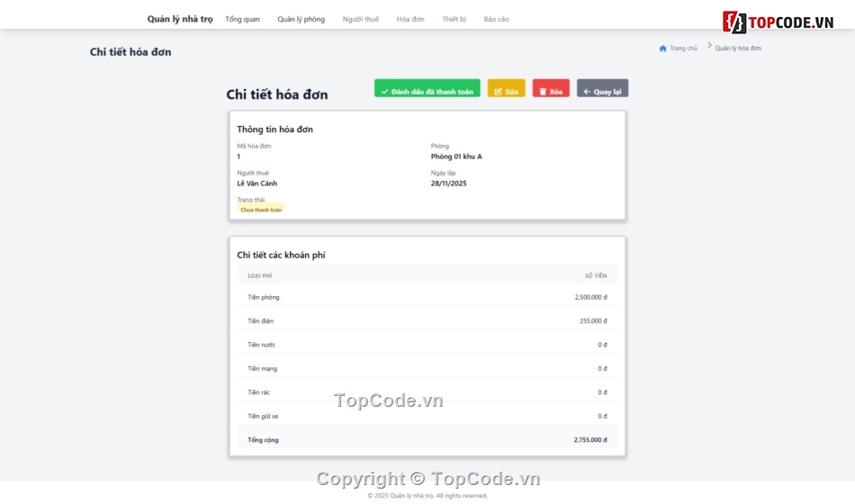Screen dimensions: 855x504
Task: Click the amount 255.000 đ
Action: point(593,320)
